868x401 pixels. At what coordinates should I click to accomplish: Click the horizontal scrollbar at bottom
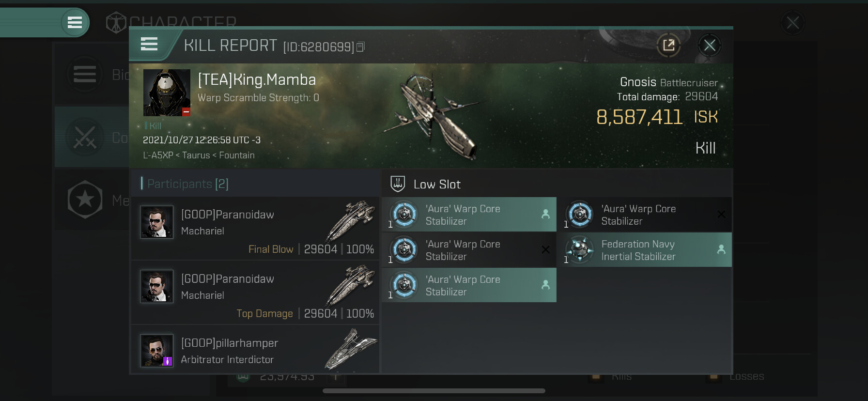pos(434,391)
